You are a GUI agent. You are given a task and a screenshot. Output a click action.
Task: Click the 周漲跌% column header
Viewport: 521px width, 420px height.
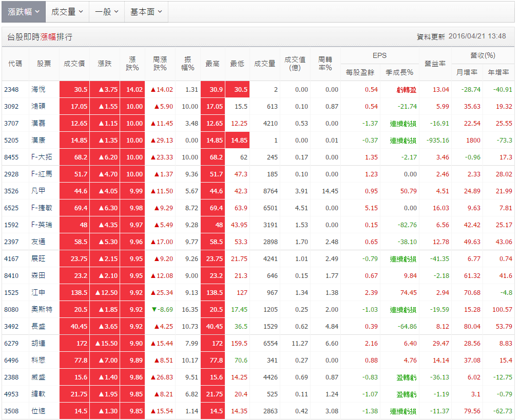click(x=160, y=64)
